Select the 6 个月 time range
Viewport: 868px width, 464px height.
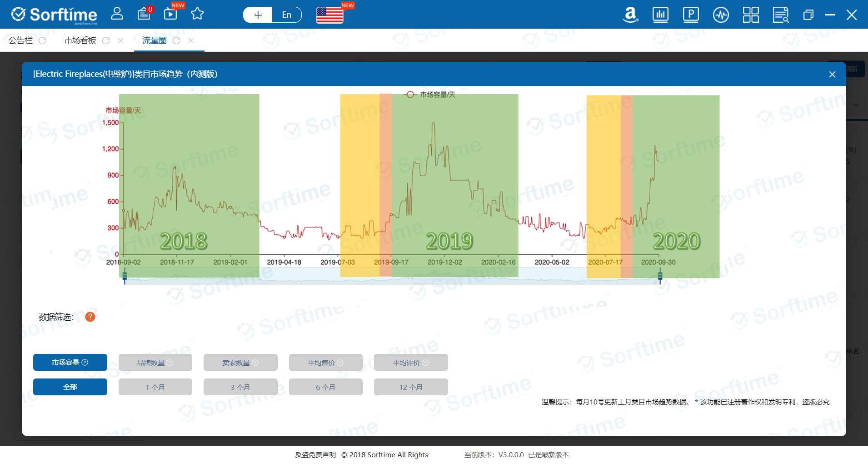point(326,387)
